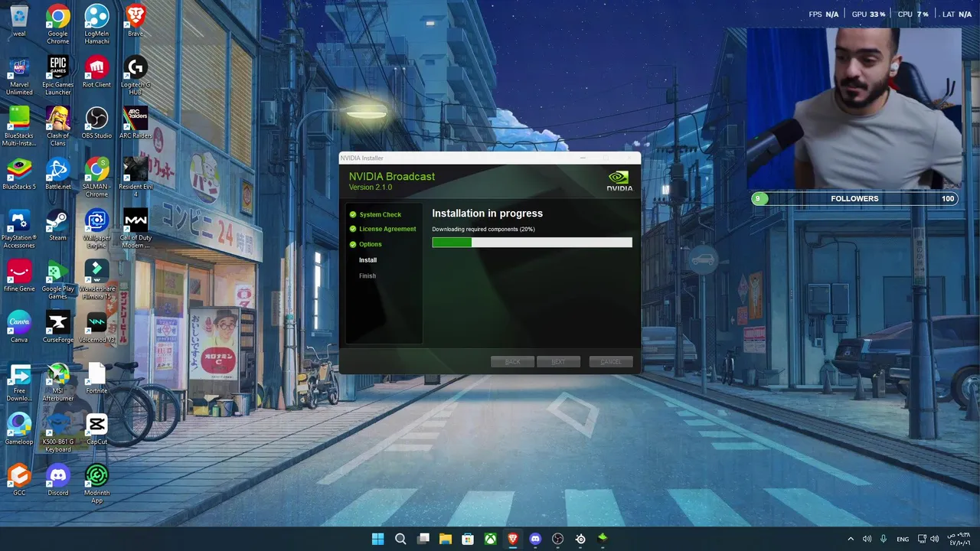Select the Riot Client desktop icon
Image resolution: width=980 pixels, height=551 pixels.
(x=96, y=72)
